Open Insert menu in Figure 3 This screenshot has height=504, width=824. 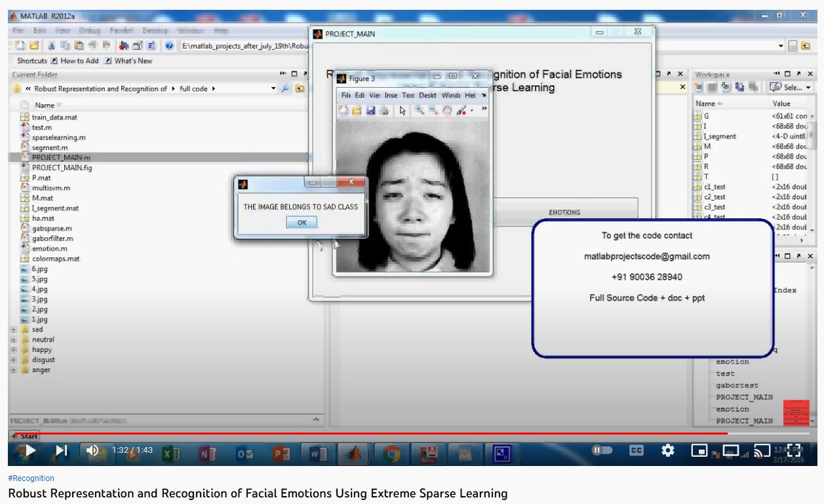point(391,95)
